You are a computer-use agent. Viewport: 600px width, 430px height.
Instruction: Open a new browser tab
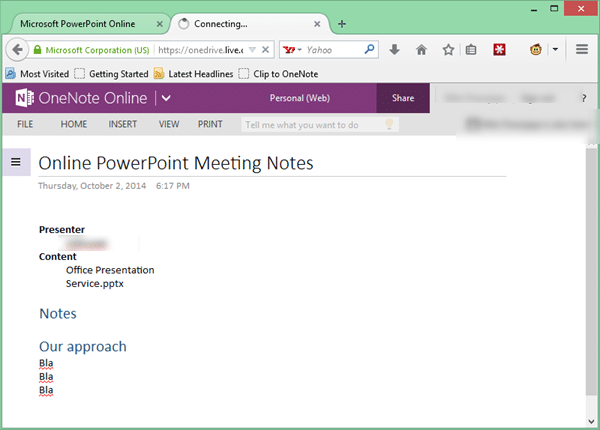coord(342,23)
